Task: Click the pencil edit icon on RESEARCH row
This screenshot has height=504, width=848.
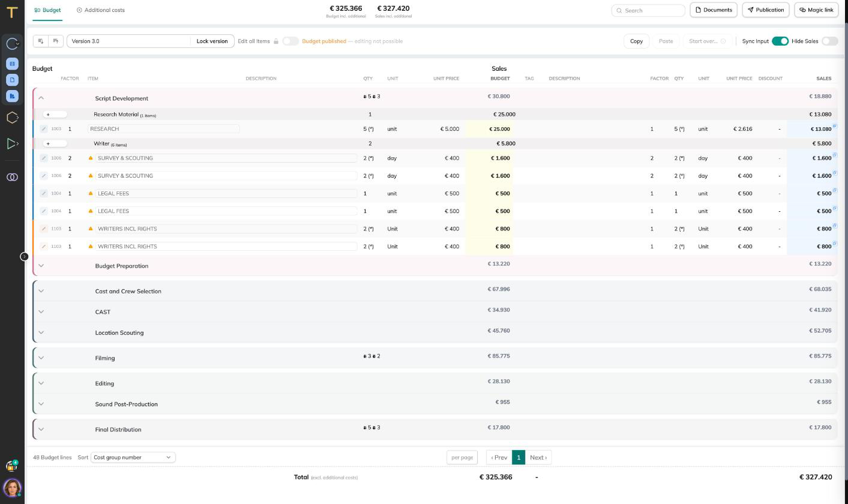Action: click(44, 129)
